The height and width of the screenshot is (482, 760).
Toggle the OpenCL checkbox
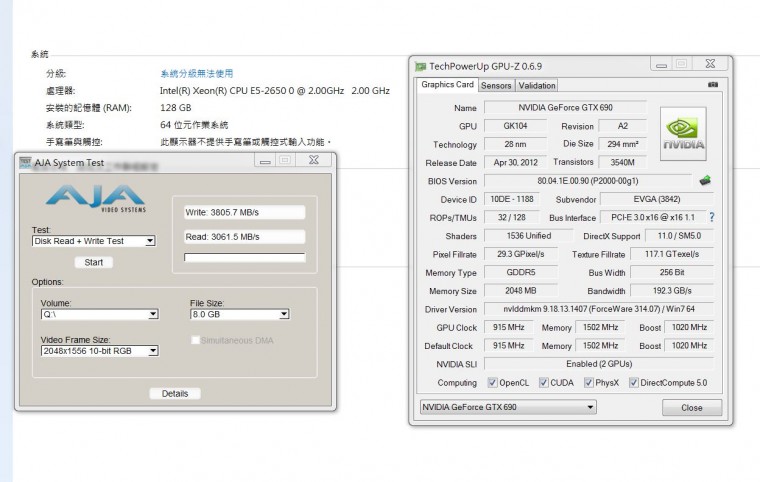tap(492, 383)
